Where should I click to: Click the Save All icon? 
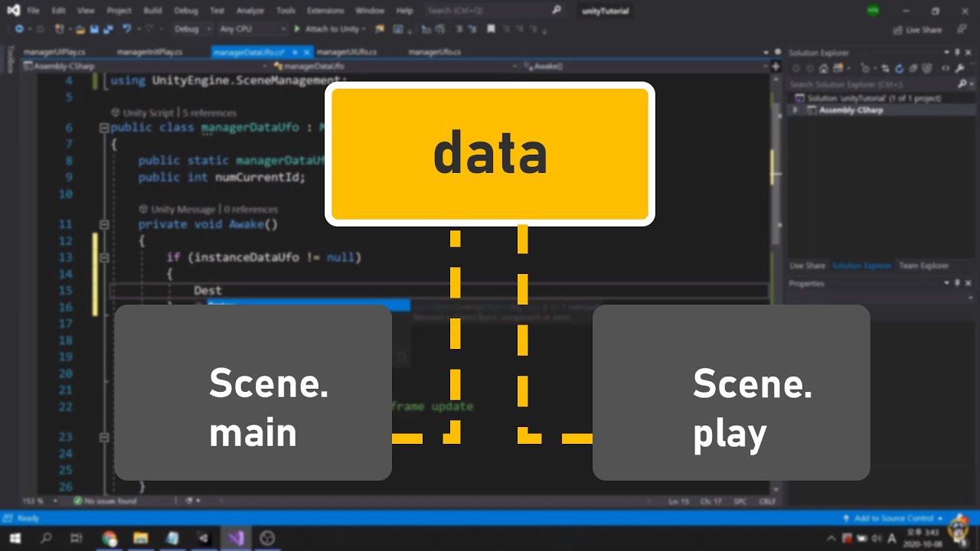point(108,29)
